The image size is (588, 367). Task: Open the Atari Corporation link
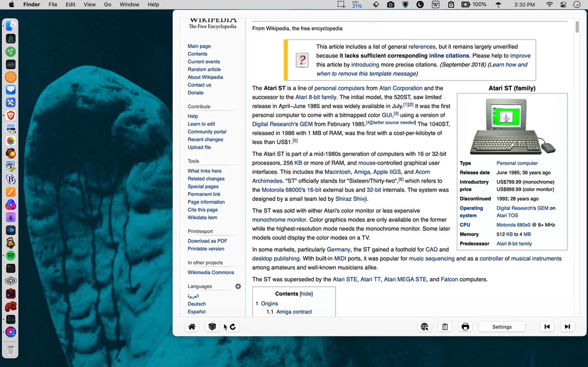401,88
